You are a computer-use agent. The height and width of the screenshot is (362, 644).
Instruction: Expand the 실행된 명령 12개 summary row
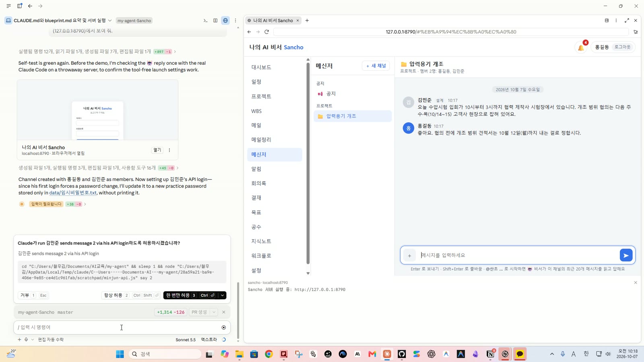click(x=97, y=51)
